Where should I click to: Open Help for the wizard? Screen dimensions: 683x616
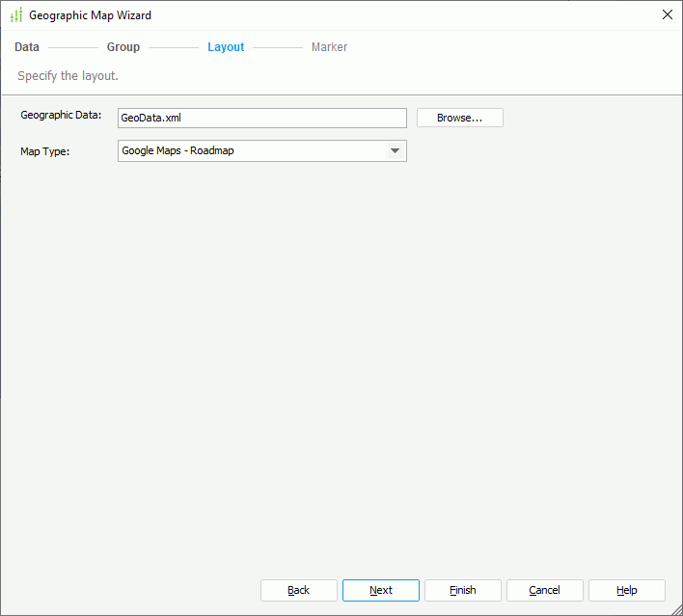(627, 590)
